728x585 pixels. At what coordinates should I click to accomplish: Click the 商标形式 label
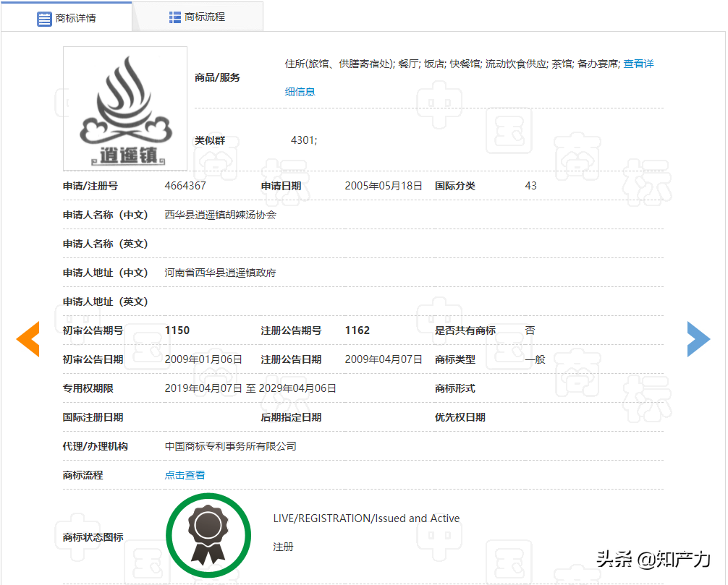pyautogui.click(x=455, y=388)
